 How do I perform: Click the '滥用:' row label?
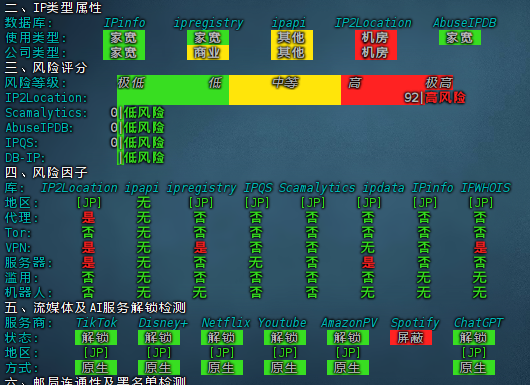point(21,278)
